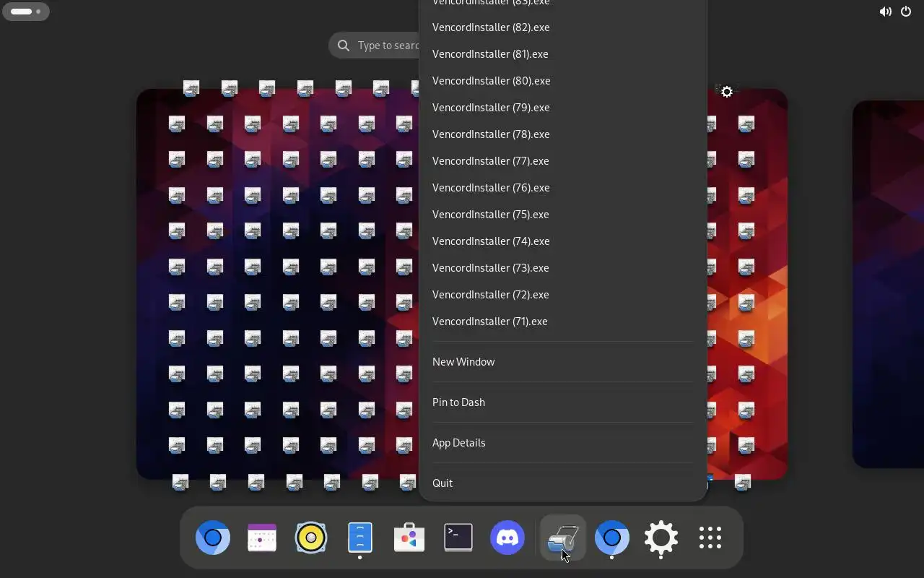Select VencordInstaller (81).exe window

pyautogui.click(x=562, y=54)
